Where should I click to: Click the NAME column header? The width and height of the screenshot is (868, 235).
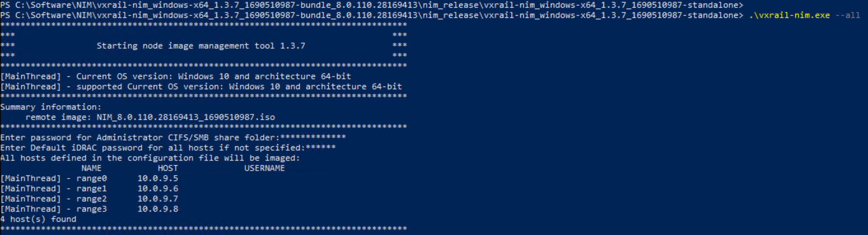(x=91, y=168)
